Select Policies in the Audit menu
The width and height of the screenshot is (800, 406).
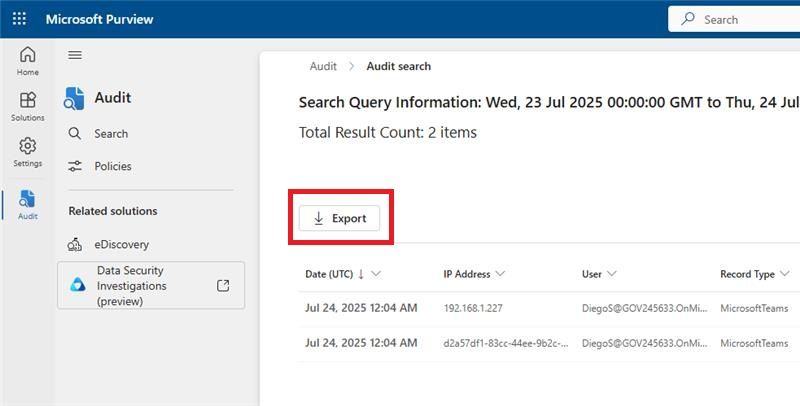(x=112, y=166)
